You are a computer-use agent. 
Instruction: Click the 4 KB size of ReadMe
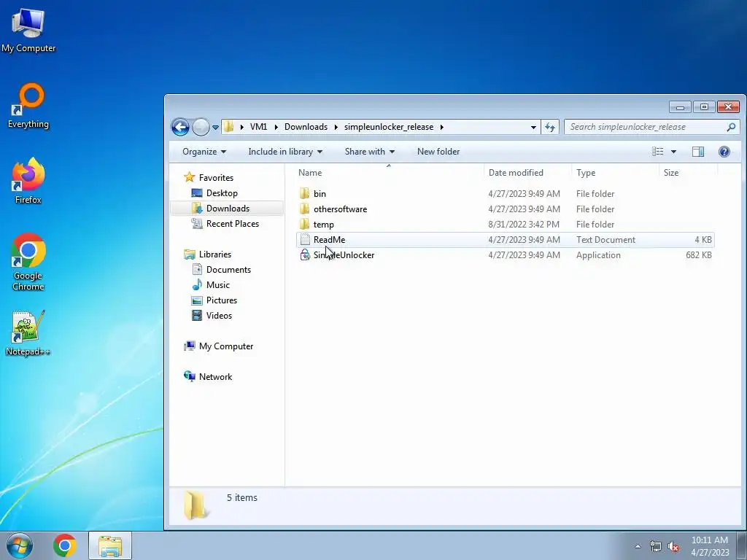pos(703,239)
